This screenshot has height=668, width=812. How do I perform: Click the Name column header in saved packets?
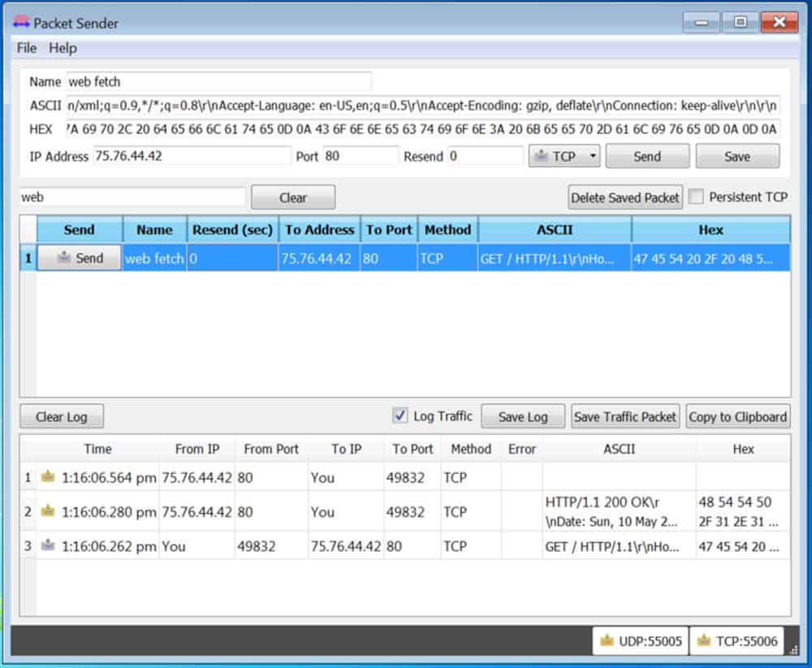click(154, 230)
